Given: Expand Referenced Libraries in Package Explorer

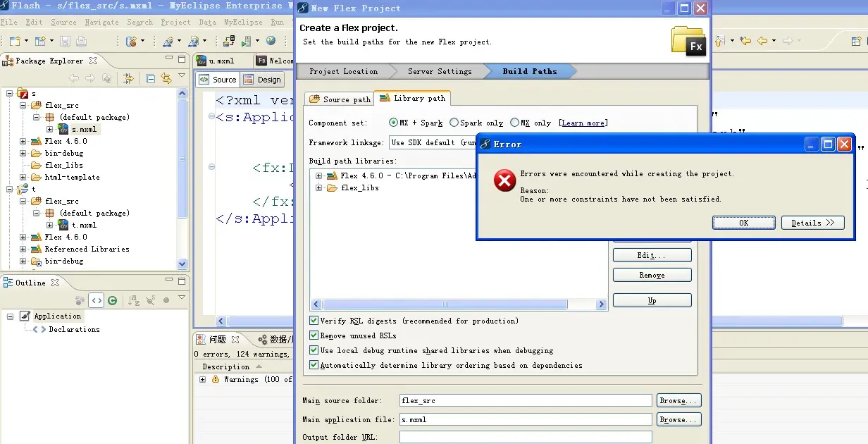Looking at the screenshot, I should tap(23, 249).
